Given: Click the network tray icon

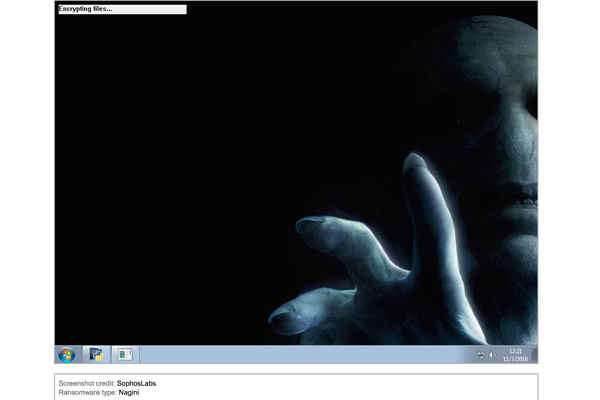Looking at the screenshot, I should [481, 355].
